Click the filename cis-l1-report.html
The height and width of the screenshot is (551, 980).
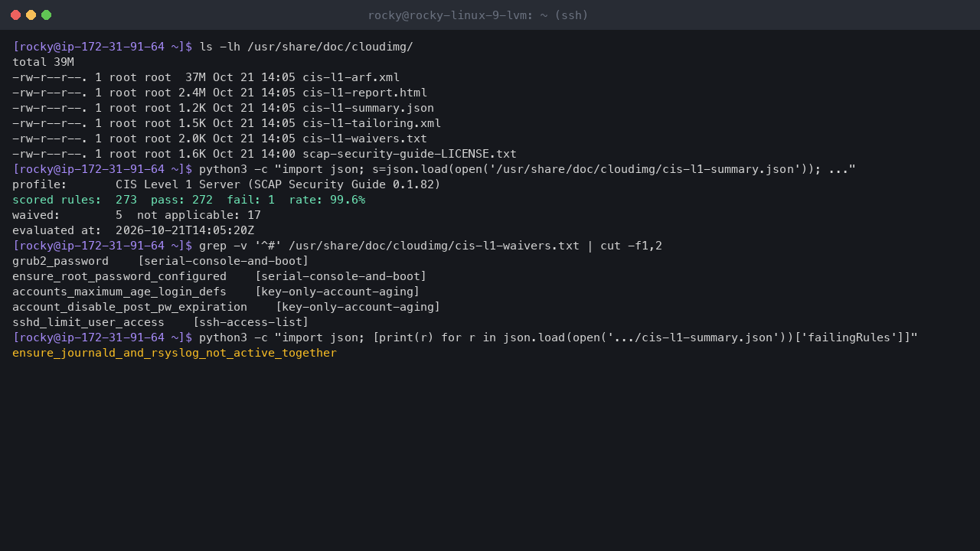click(x=364, y=93)
